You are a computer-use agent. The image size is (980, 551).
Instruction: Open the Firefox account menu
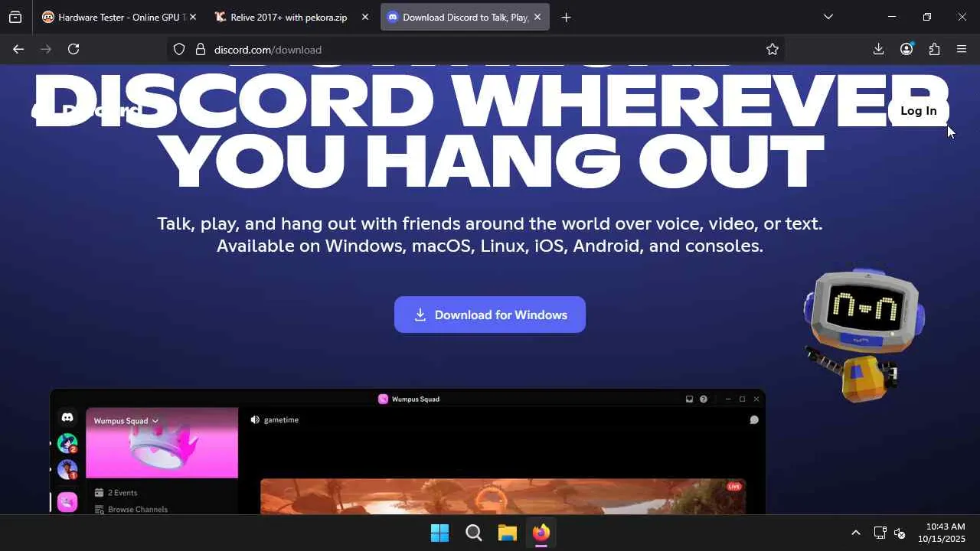click(x=906, y=49)
